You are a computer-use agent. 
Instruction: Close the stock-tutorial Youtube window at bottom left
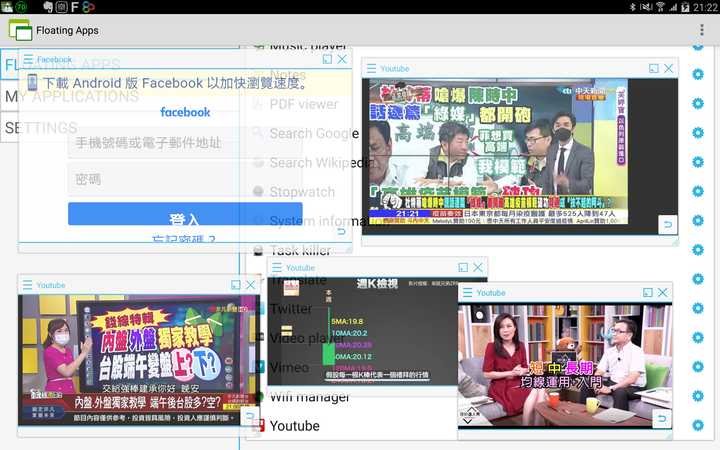click(251, 285)
